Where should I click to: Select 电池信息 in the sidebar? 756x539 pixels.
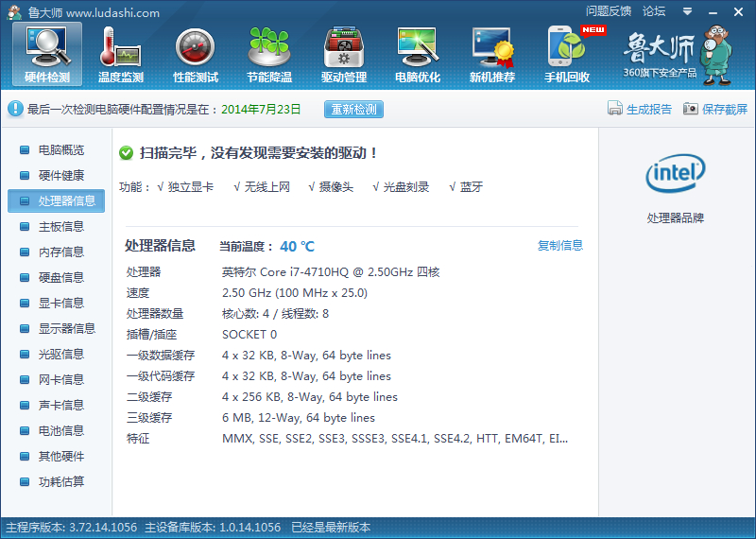[56, 430]
